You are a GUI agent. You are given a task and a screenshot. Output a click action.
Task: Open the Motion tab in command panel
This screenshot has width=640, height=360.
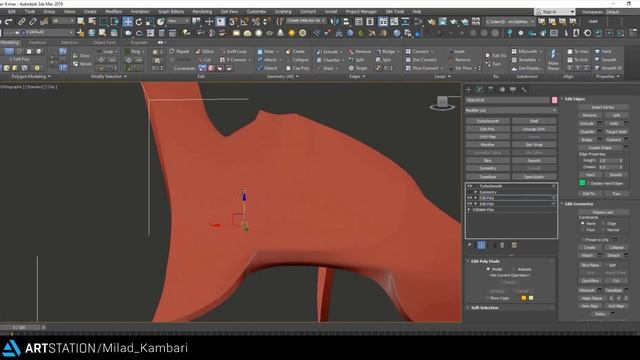pyautogui.click(x=502, y=89)
